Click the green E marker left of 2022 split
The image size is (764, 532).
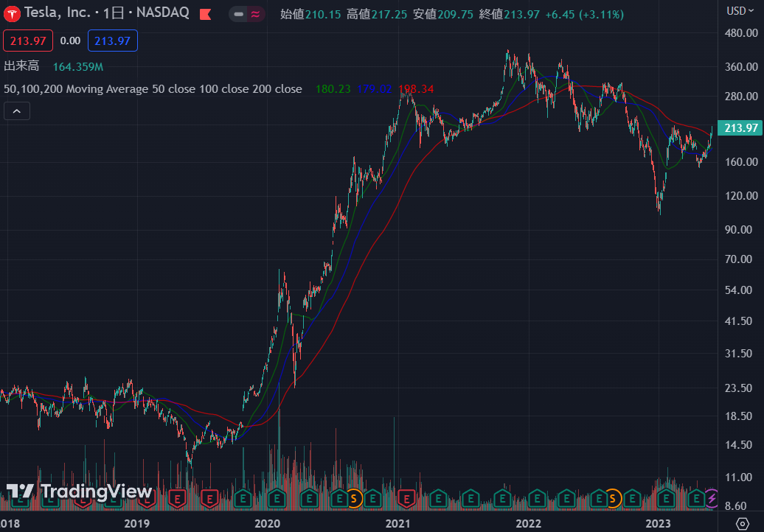(598, 498)
